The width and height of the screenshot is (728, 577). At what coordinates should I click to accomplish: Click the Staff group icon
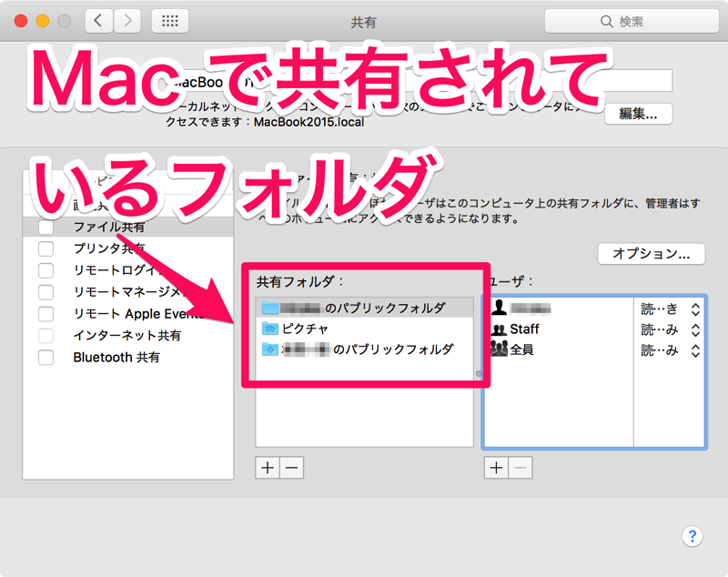499,329
